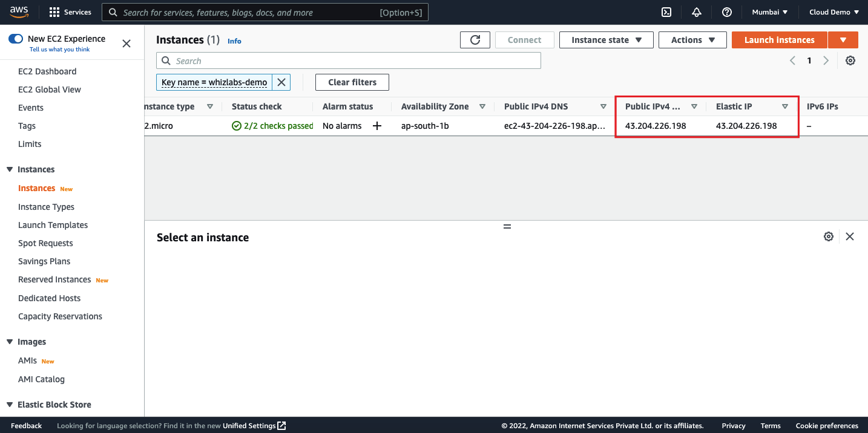868x433 pixels.
Task: Launch CloudShell terminal icon
Action: [x=666, y=12]
